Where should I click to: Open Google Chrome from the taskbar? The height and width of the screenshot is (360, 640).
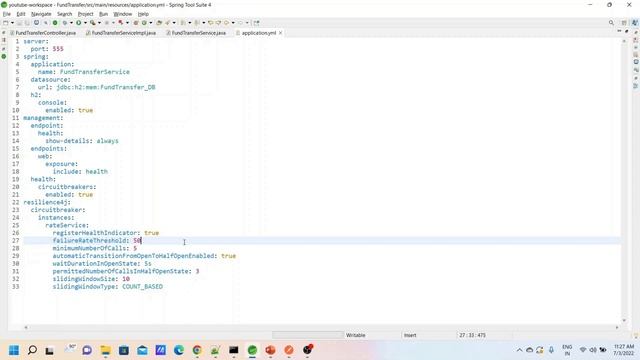pyautogui.click(x=197, y=350)
